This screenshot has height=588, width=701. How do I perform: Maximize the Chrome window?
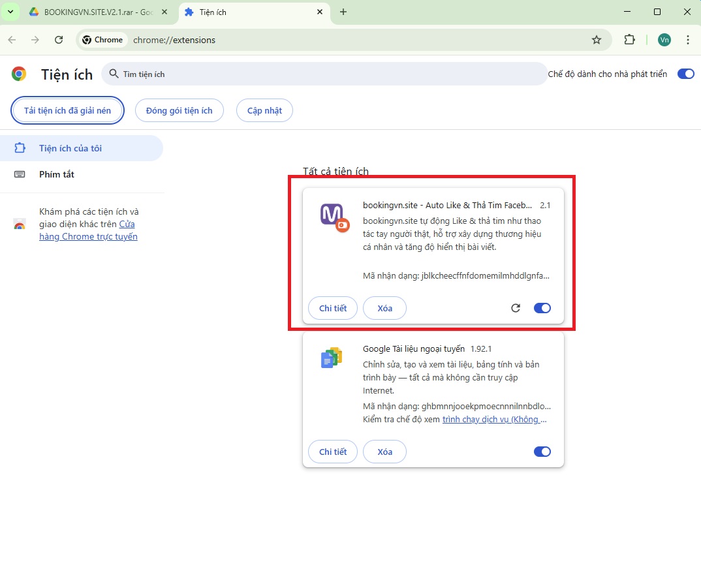657,12
